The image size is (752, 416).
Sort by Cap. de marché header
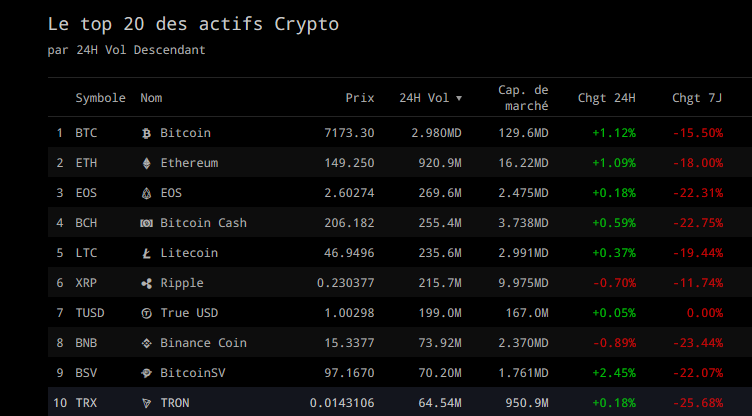[523, 98]
